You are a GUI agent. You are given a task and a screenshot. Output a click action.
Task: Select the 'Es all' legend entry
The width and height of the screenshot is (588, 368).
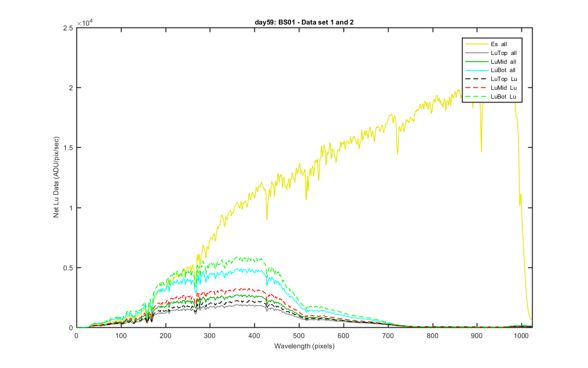click(492, 44)
